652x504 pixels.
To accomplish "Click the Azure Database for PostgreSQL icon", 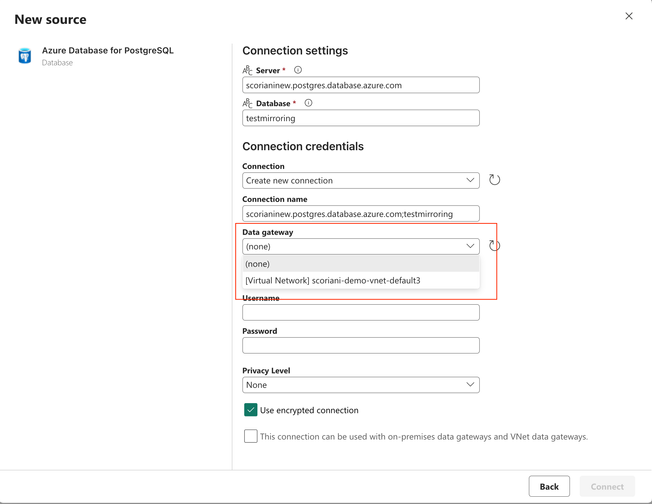I will point(25,56).
